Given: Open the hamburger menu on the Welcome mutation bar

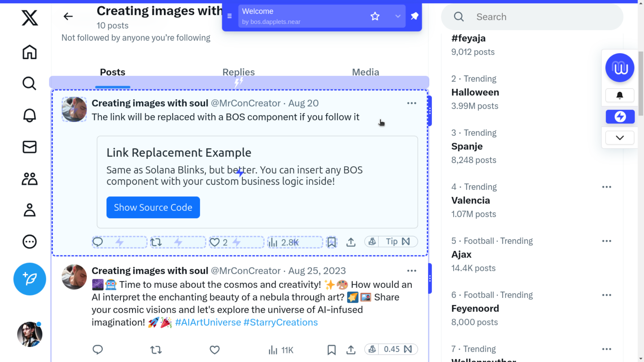Looking at the screenshot, I should coord(229,16).
